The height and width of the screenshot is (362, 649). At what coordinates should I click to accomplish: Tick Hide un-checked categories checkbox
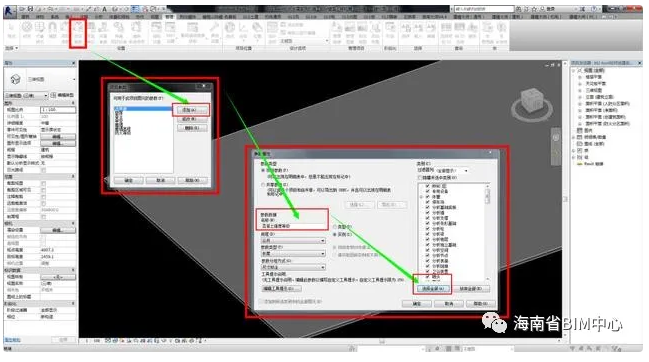[420, 177]
